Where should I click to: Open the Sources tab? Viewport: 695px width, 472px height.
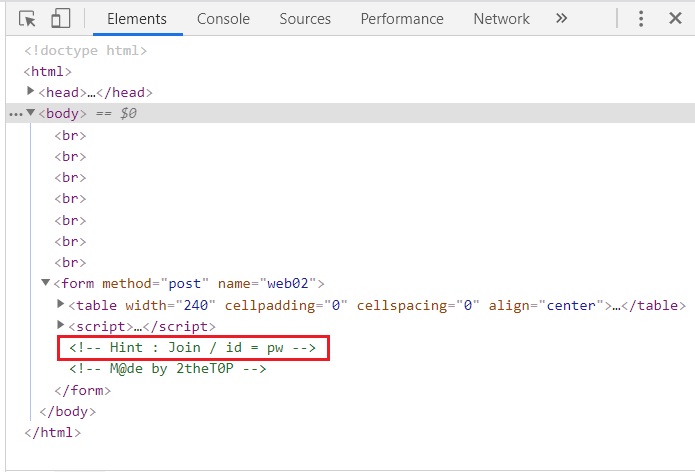click(x=305, y=19)
